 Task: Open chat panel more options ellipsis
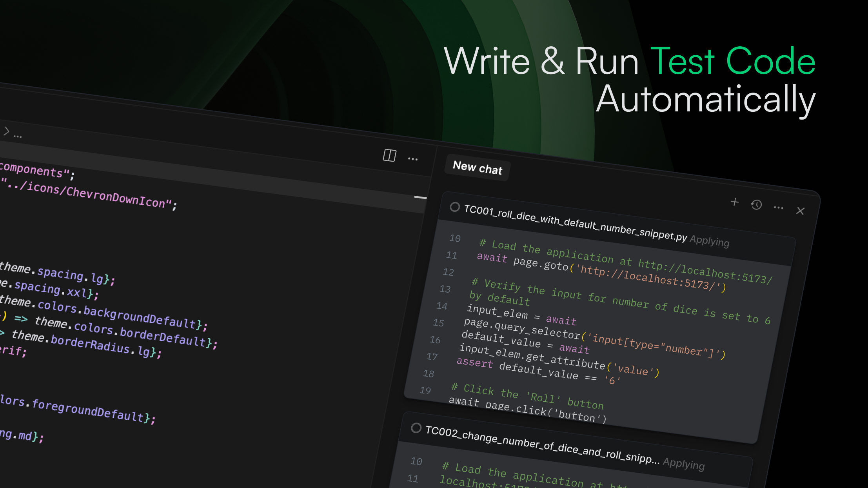778,208
